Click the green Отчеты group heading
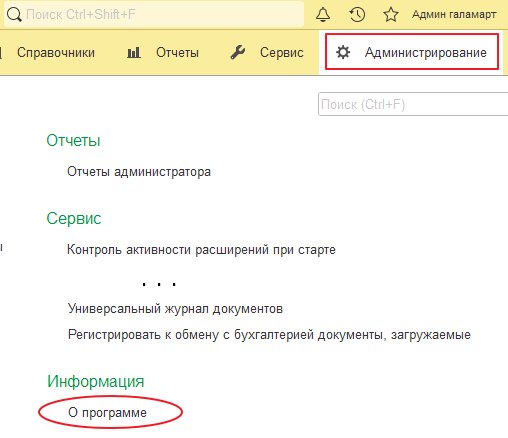 coord(73,140)
